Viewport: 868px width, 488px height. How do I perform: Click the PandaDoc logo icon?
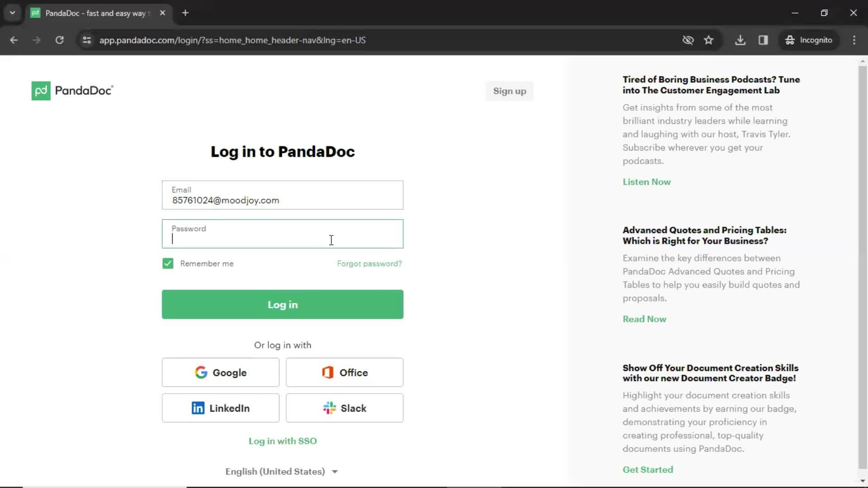click(x=40, y=90)
